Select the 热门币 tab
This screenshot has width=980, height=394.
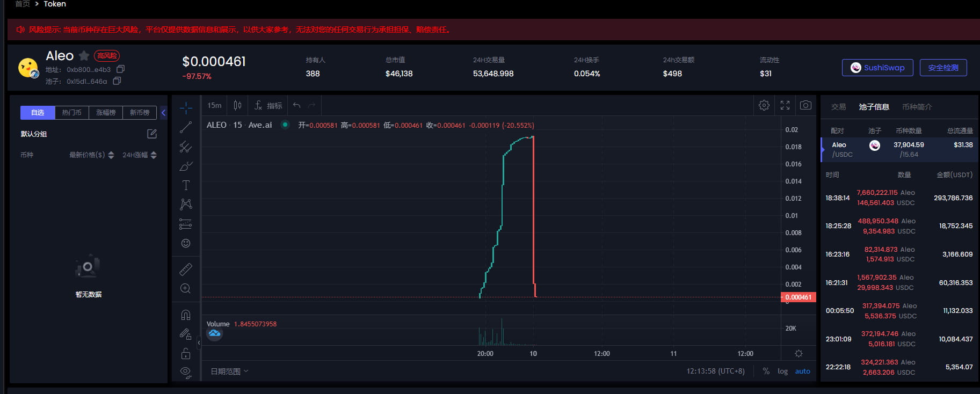click(71, 112)
